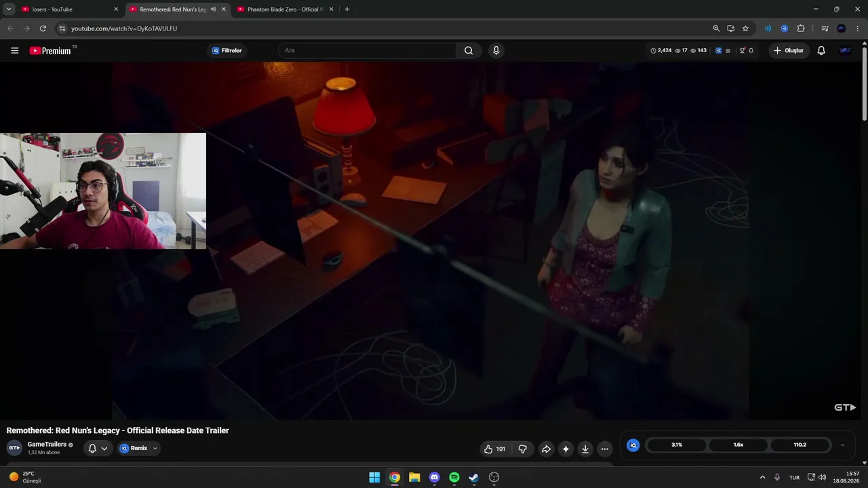Click the video player to pause
The image size is (868, 488).
click(x=431, y=241)
